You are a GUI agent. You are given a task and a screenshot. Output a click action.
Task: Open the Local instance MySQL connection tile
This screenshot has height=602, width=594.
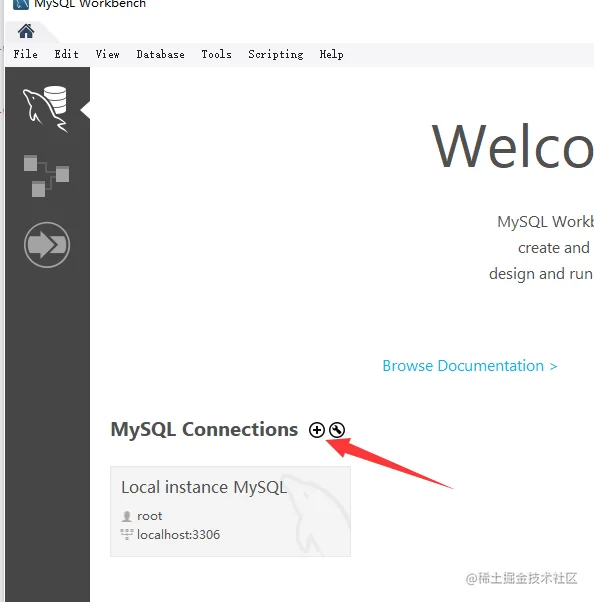coord(230,511)
